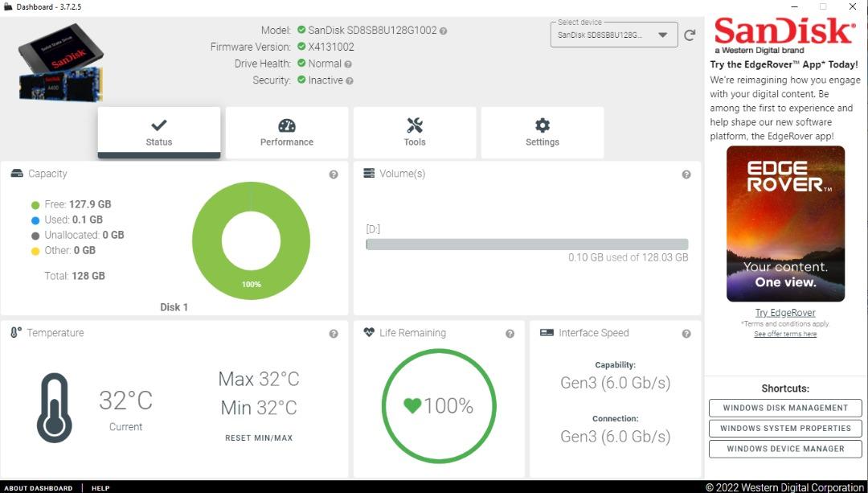This screenshot has width=868, height=493.
Task: Switch to the Performance tab
Action: (287, 133)
